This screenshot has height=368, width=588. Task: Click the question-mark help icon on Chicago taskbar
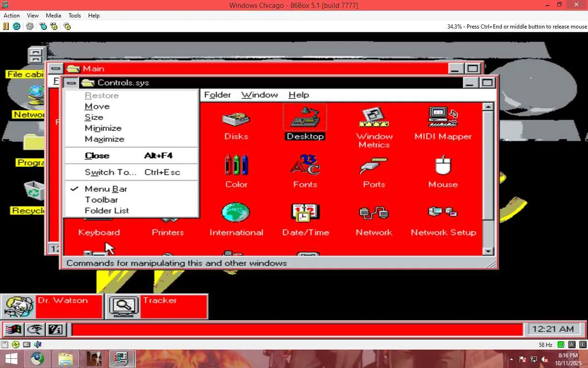[56, 329]
